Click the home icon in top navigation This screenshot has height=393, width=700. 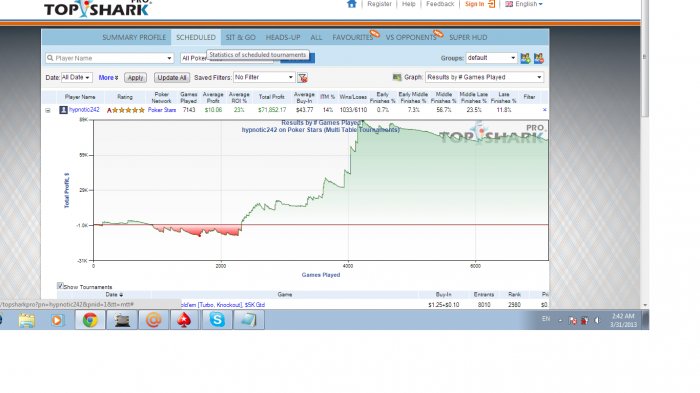352,4
